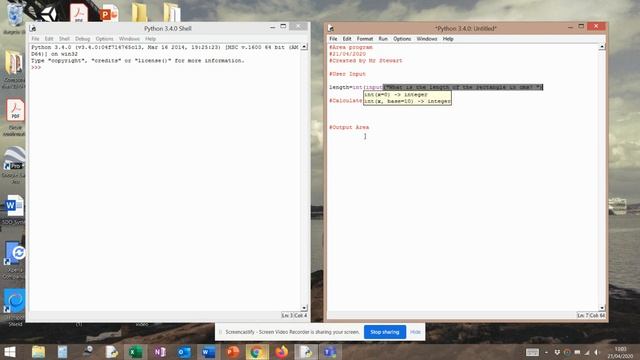Open File menu in Python Shell
This screenshot has width=640, height=360.
pos(36,39)
